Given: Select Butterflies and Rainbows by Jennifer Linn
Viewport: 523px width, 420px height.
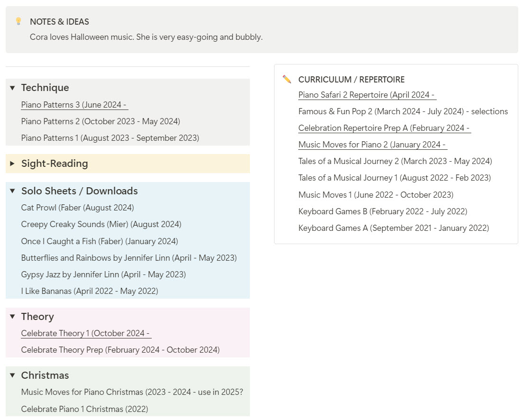Looking at the screenshot, I should point(129,258).
